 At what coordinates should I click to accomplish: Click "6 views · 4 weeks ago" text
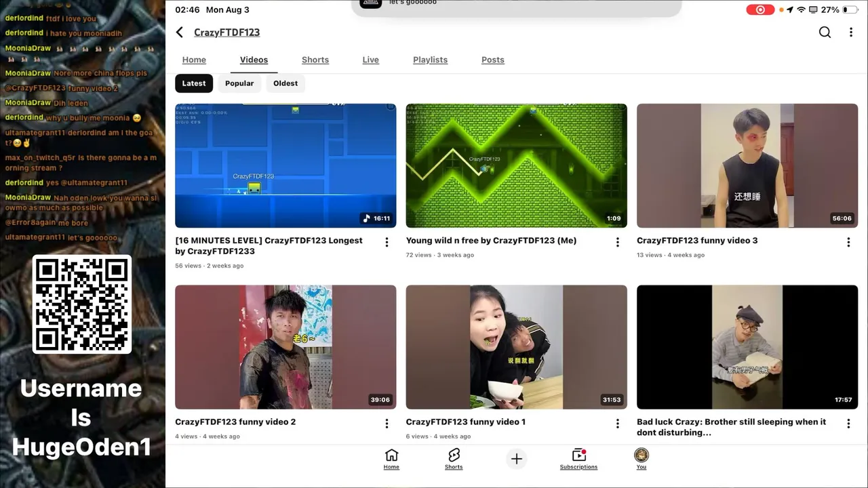(438, 436)
